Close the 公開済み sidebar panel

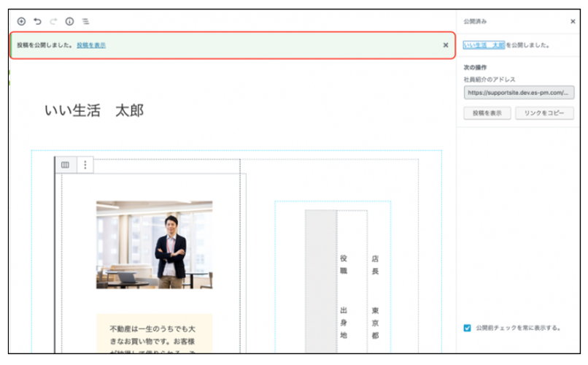572,22
